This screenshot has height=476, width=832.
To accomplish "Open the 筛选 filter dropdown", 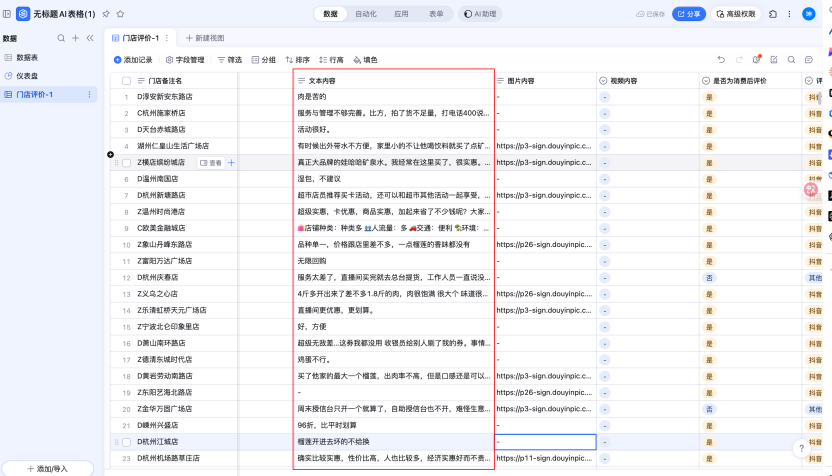I will pos(229,60).
